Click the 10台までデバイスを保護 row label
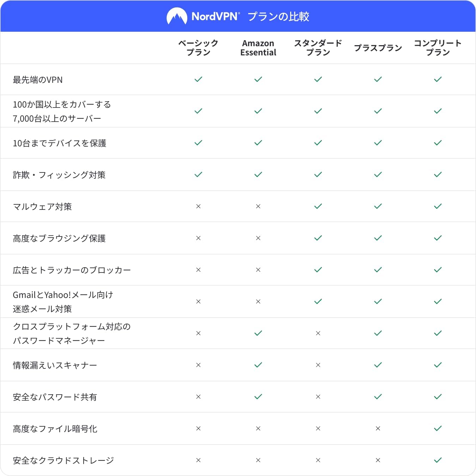The width and height of the screenshot is (476, 476). pyautogui.click(x=60, y=143)
